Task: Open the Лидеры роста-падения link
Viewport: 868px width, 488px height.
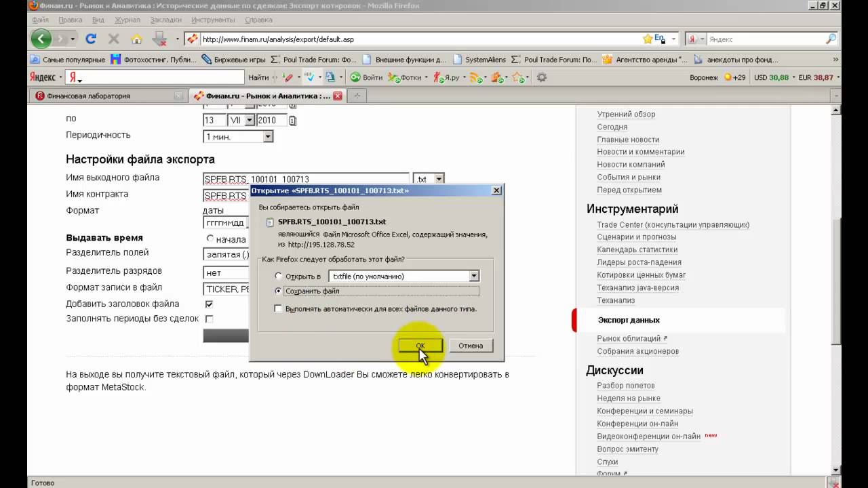Action: coord(639,262)
